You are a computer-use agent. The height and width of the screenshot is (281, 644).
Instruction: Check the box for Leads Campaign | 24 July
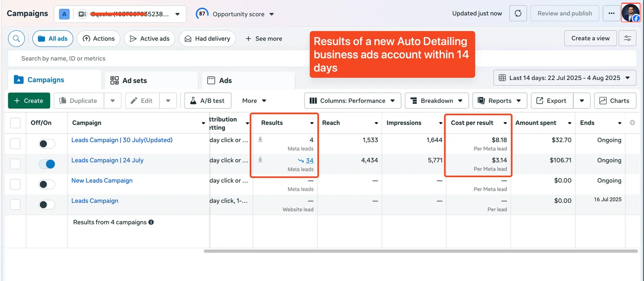click(x=15, y=164)
